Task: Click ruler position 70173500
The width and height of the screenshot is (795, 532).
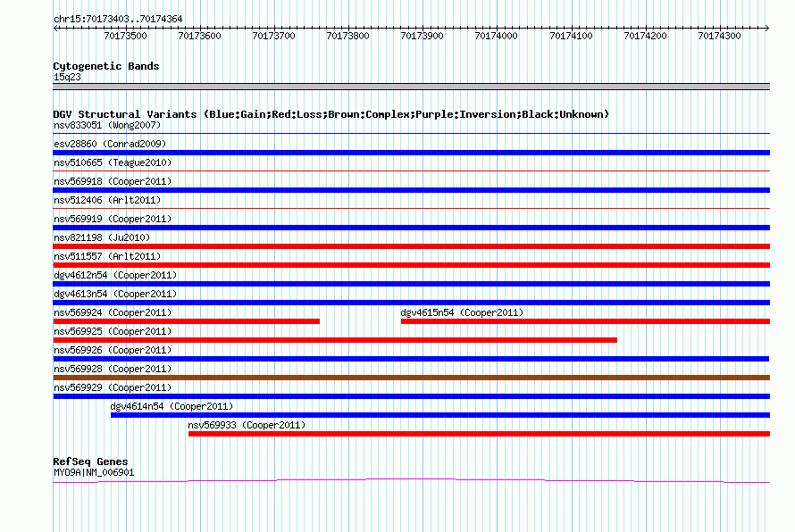Action: 125,36
